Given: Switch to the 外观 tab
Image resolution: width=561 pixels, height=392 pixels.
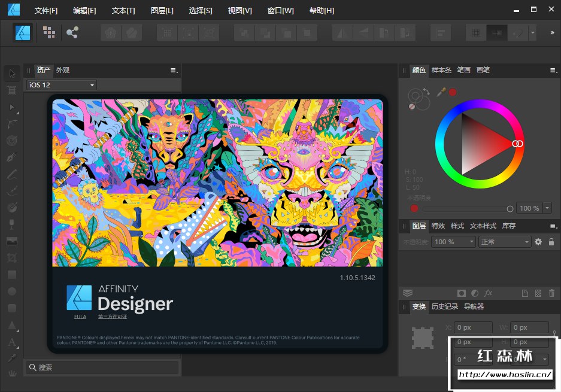Looking at the screenshot, I should (x=63, y=70).
